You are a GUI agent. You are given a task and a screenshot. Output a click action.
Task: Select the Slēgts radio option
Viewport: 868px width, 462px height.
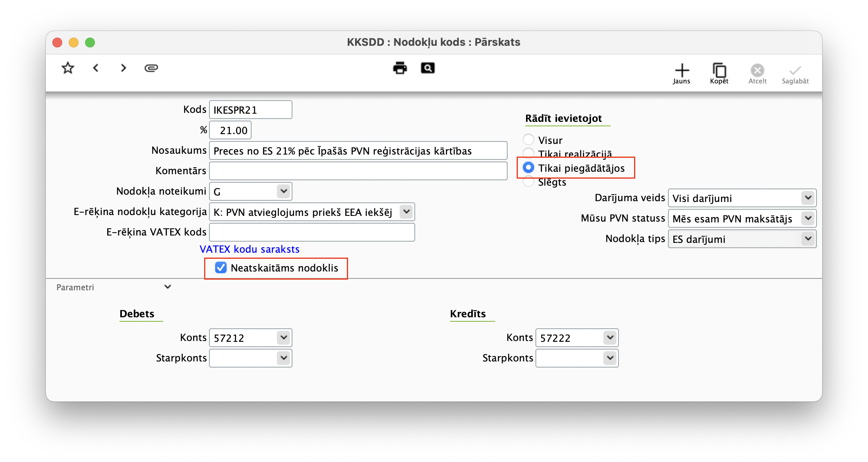tap(528, 182)
